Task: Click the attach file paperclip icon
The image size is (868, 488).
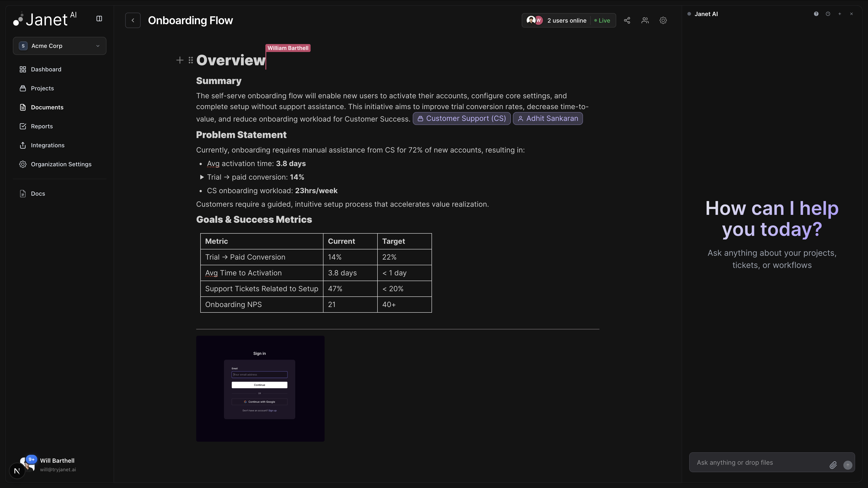Action: pyautogui.click(x=833, y=465)
